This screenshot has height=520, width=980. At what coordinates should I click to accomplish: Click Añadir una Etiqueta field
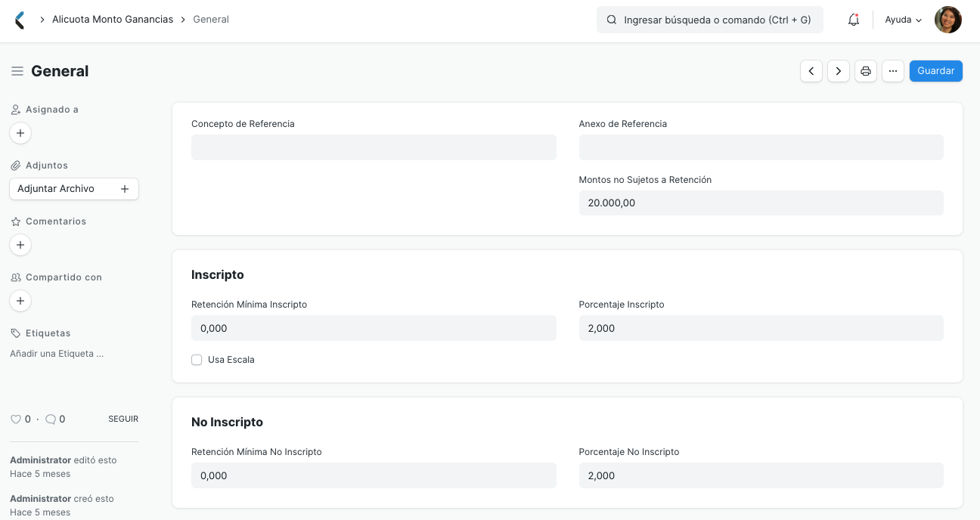pos(57,354)
